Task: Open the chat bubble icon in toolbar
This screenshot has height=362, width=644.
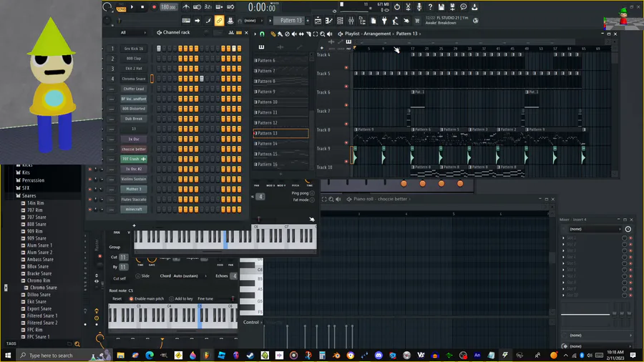Action: tap(463, 7)
